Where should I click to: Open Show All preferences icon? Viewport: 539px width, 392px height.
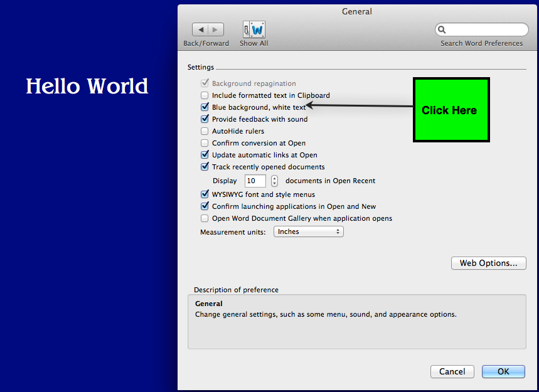tap(254, 29)
